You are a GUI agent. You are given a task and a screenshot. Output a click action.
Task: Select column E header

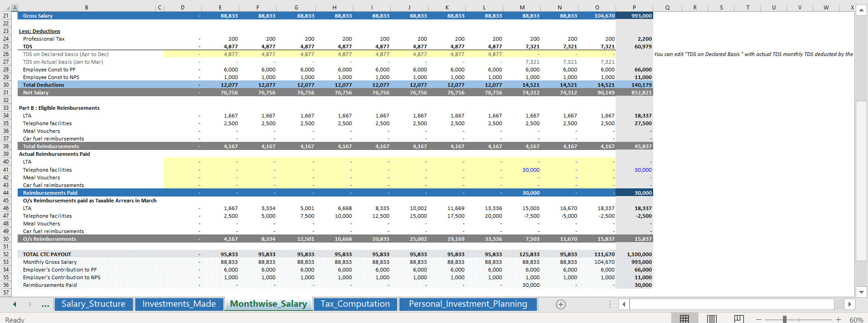(220, 8)
